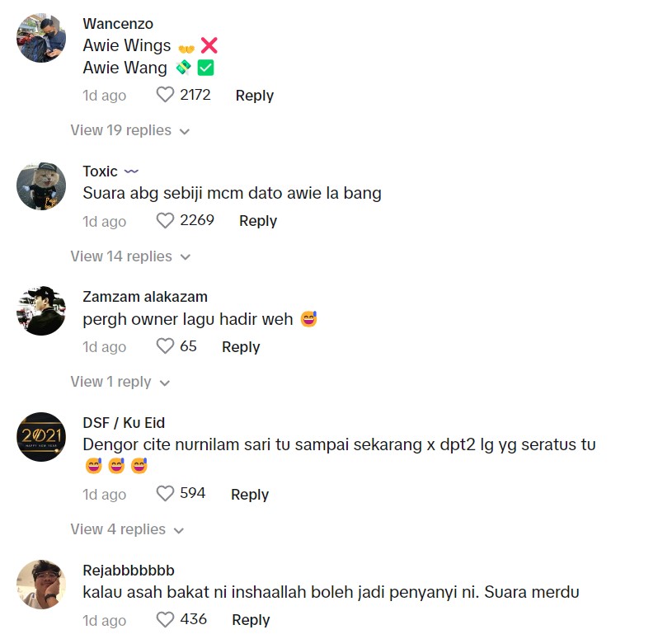Reply to Wancenzo's comment
The height and width of the screenshot is (639, 672).
tap(255, 95)
